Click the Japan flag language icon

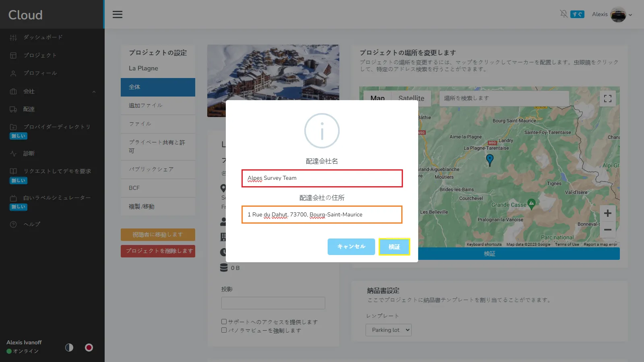click(89, 348)
